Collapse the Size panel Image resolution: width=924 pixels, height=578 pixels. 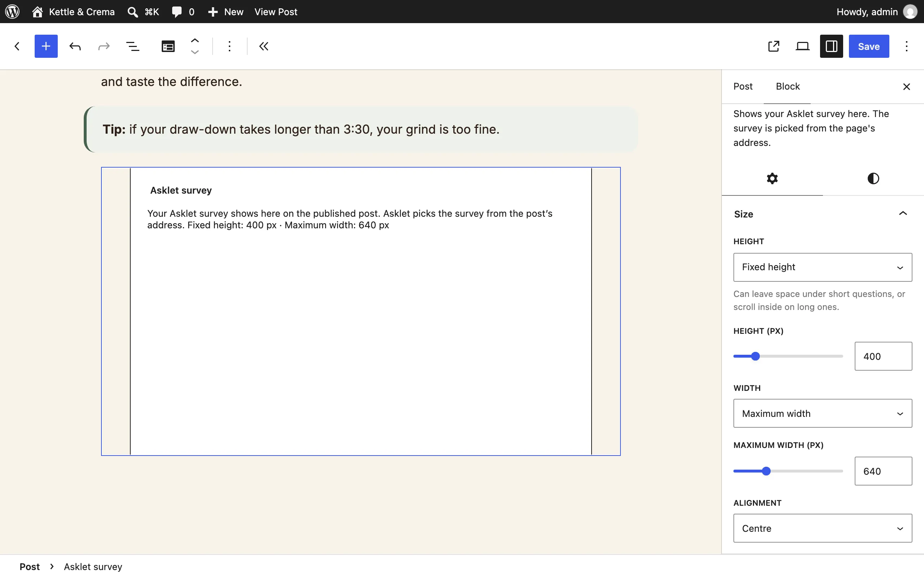[823, 214]
